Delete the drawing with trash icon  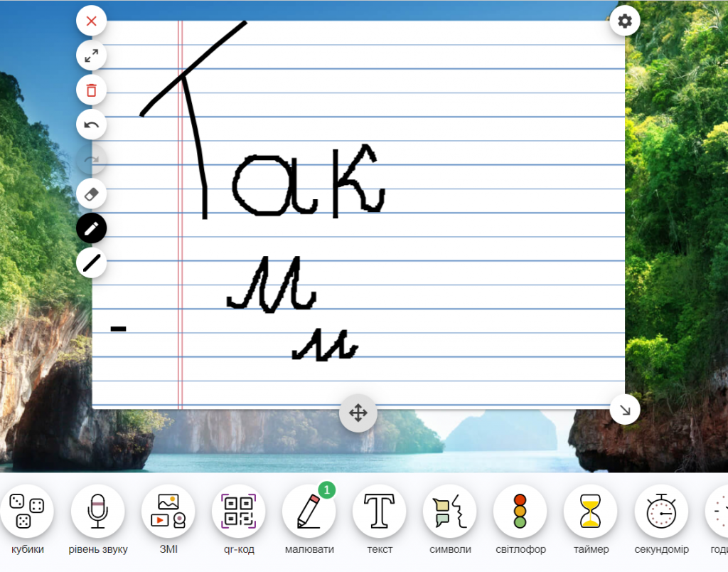point(91,90)
